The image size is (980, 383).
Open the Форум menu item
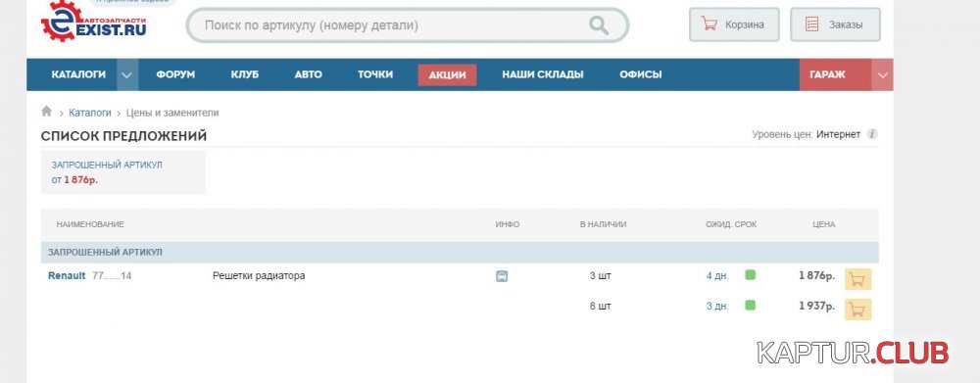click(175, 74)
